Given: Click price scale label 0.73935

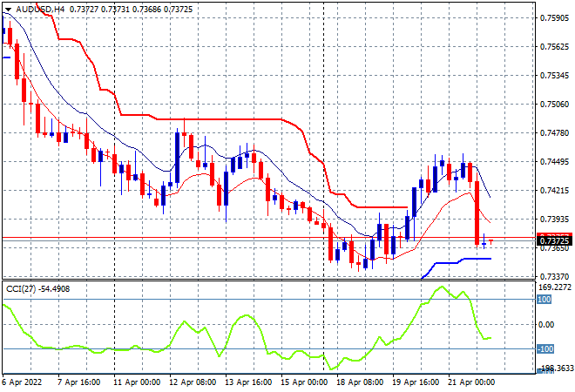Looking at the screenshot, I should (554, 220).
